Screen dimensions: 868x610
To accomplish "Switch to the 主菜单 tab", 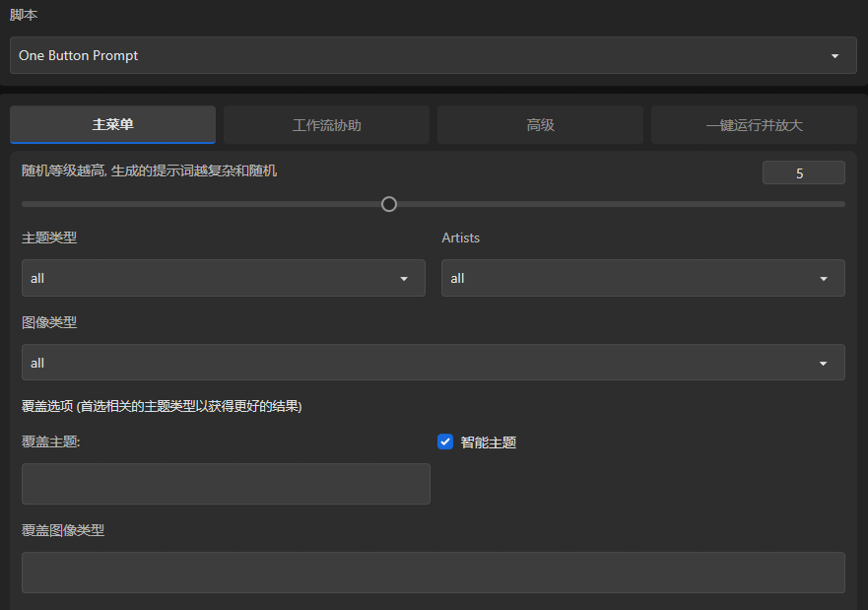I will click(x=113, y=124).
